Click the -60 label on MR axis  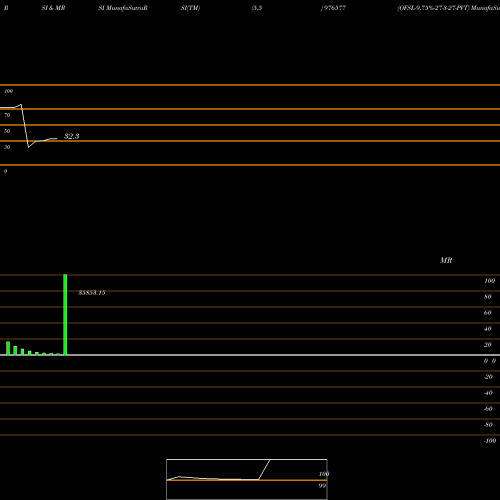[x=488, y=409]
